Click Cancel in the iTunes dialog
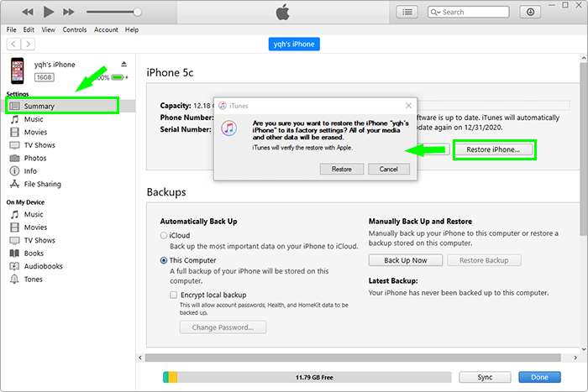The height and width of the screenshot is (392, 588). [x=388, y=169]
